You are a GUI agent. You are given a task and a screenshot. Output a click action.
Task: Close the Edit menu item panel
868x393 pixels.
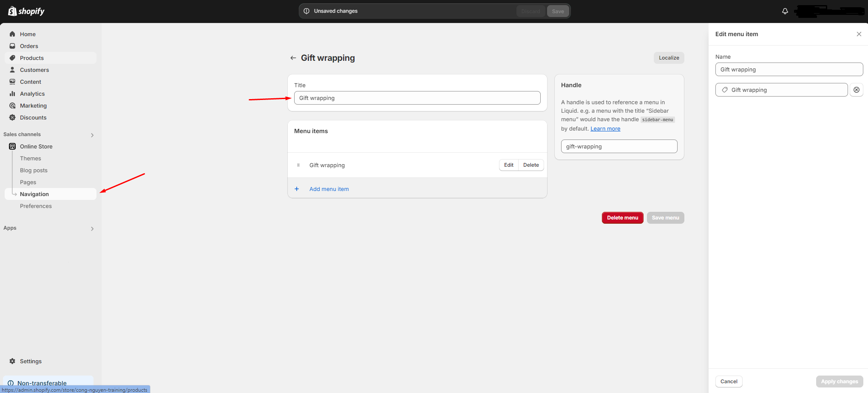point(859,34)
